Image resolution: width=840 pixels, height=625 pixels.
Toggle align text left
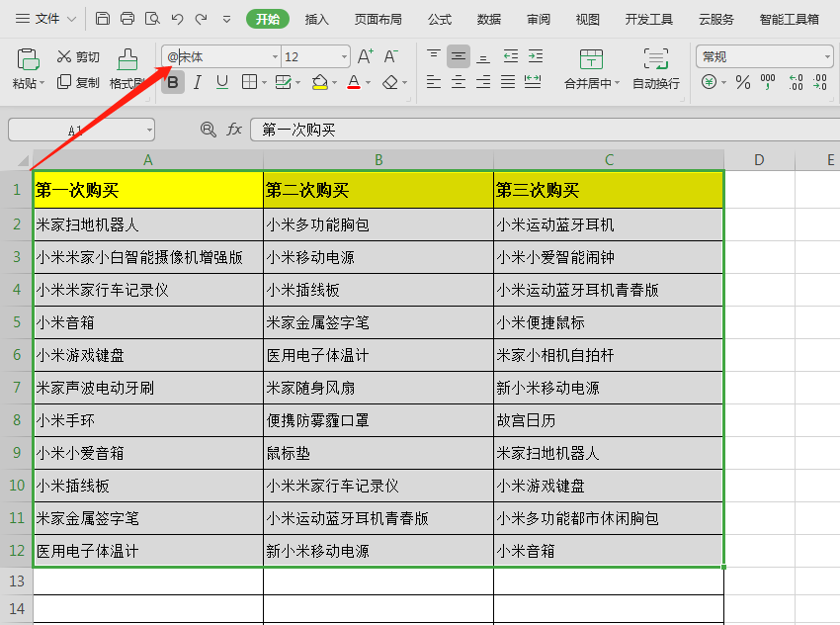click(x=434, y=82)
